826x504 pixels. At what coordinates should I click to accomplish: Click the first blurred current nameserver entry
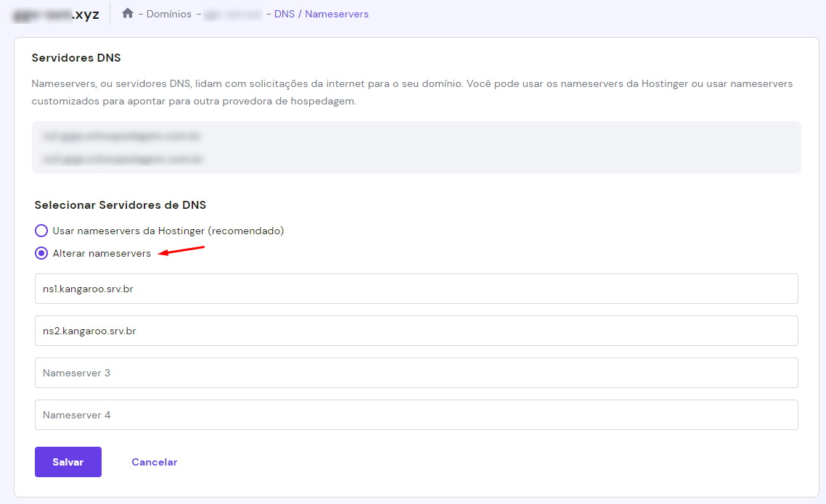click(122, 136)
